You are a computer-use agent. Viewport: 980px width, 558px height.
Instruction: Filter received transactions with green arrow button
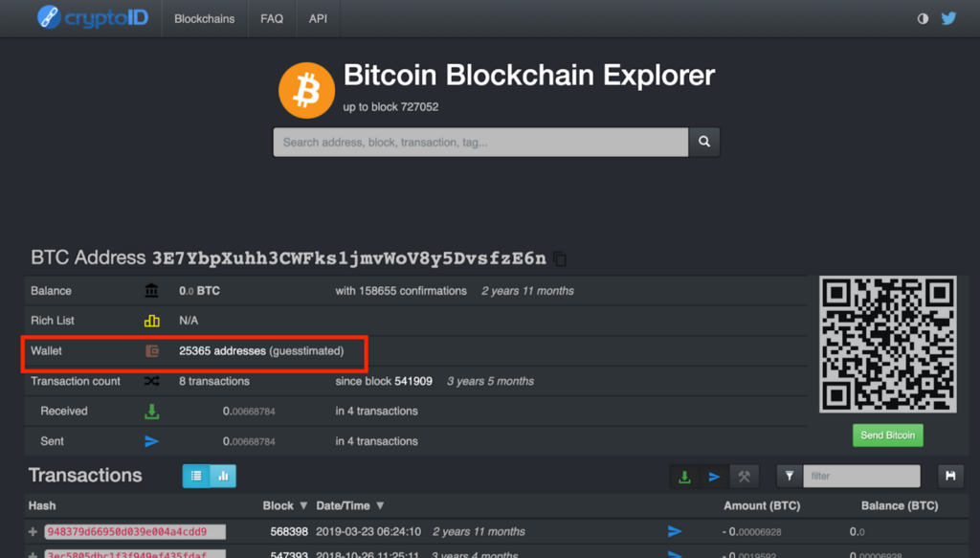tap(684, 477)
